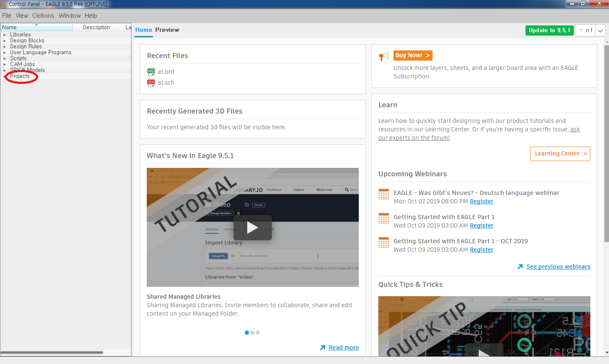Click the Design Rules tree item
Image resolution: width=609 pixels, height=364 pixels.
[x=26, y=47]
